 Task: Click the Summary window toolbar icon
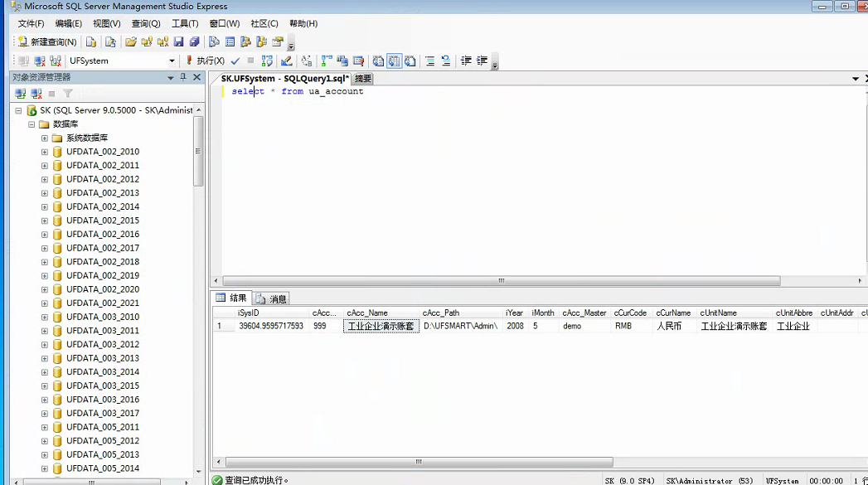230,42
